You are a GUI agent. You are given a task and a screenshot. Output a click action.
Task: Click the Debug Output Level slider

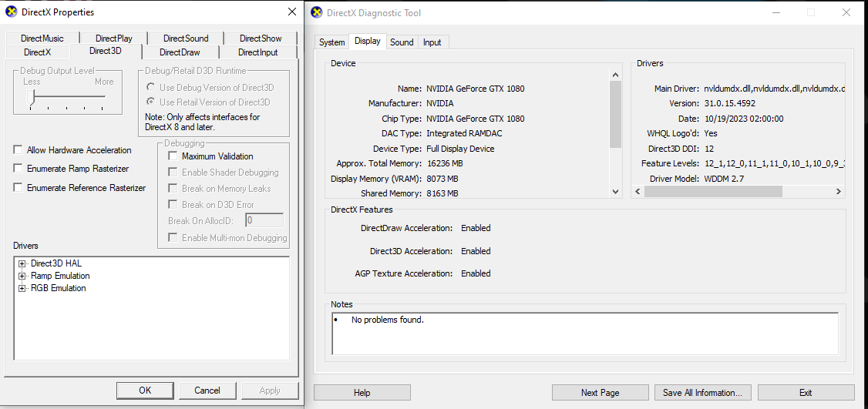[32, 96]
